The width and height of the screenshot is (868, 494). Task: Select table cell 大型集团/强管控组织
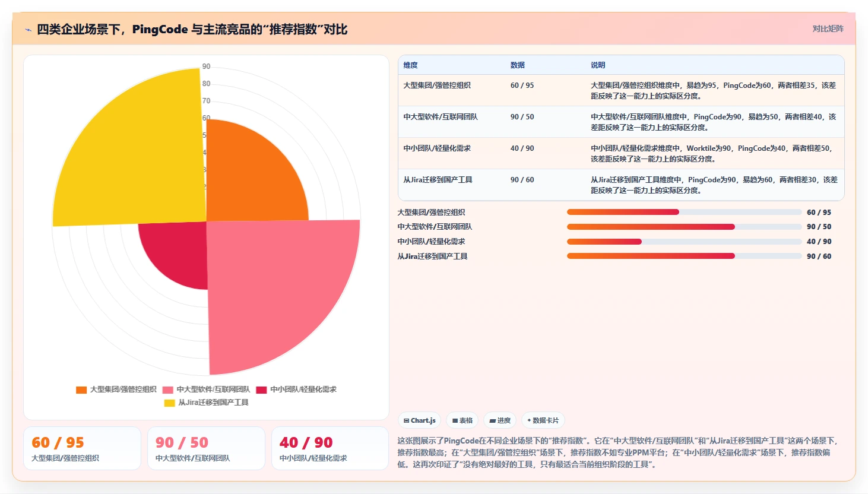437,85
